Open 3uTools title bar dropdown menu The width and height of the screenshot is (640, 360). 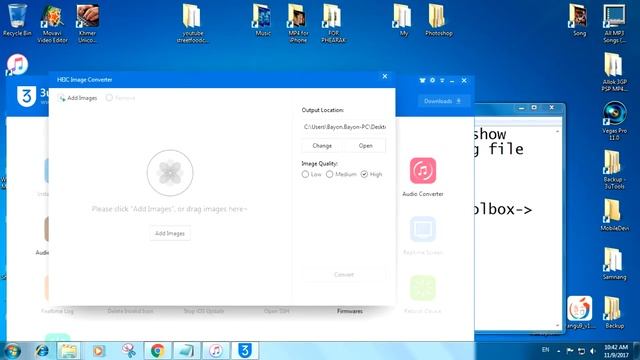[442, 80]
